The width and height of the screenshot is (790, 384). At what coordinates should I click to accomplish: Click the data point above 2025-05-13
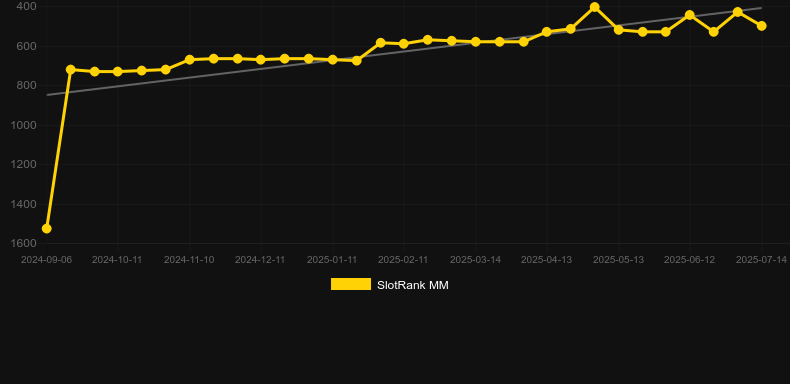tap(619, 30)
